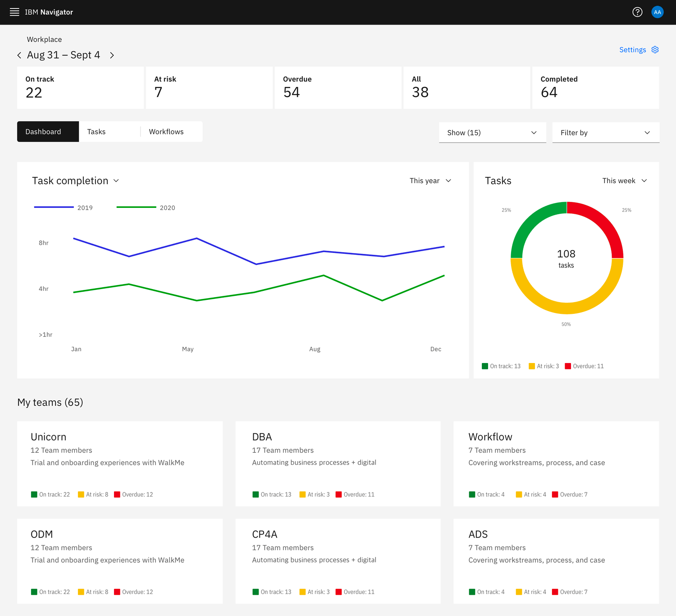Open the AA user avatar
676x616 pixels.
coord(658,12)
